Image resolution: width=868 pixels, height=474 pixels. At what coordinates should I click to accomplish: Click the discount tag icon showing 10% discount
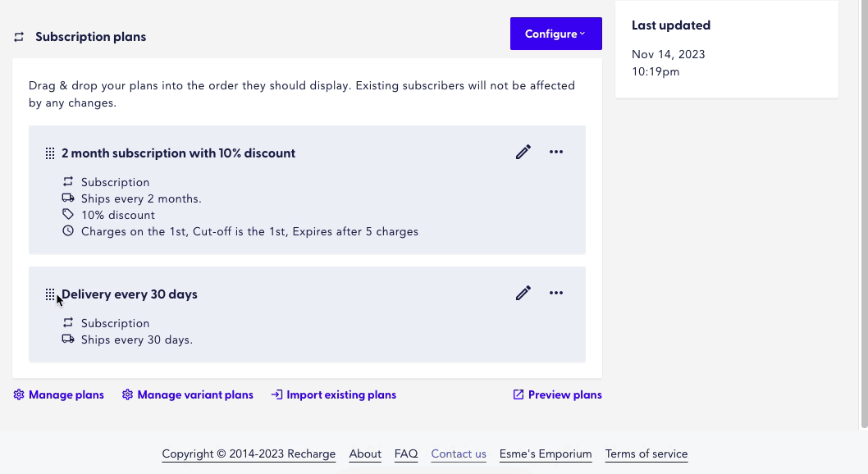point(67,213)
